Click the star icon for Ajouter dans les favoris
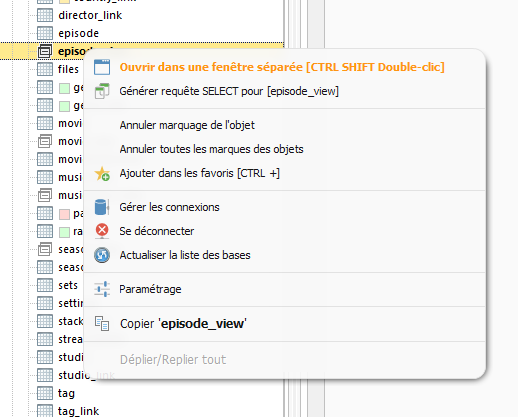518x417 pixels. (x=102, y=173)
